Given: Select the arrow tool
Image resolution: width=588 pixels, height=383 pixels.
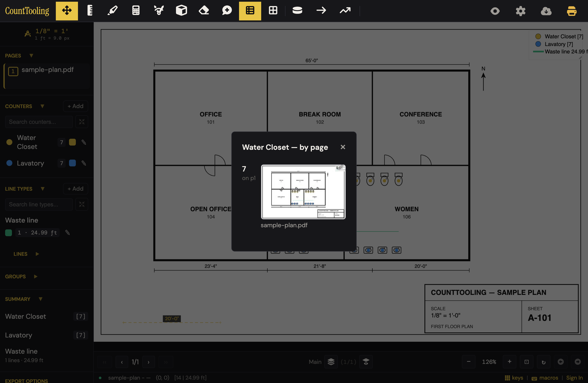Looking at the screenshot, I should 321,11.
